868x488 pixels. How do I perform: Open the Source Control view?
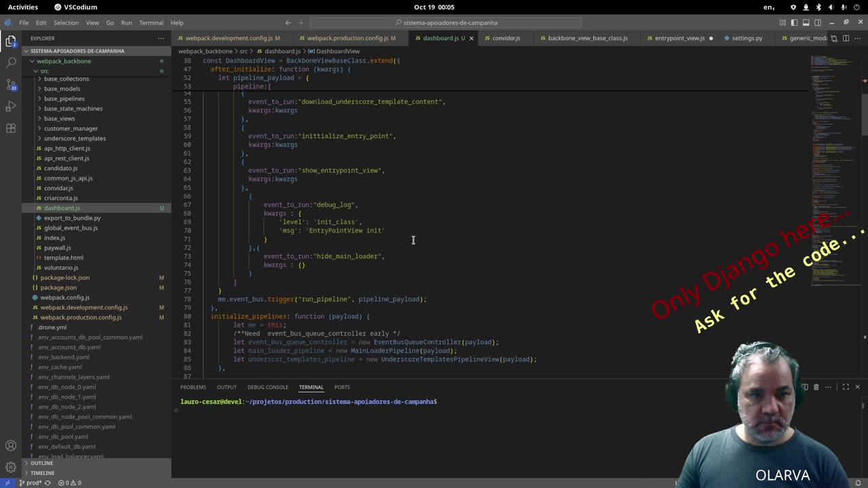point(11,85)
